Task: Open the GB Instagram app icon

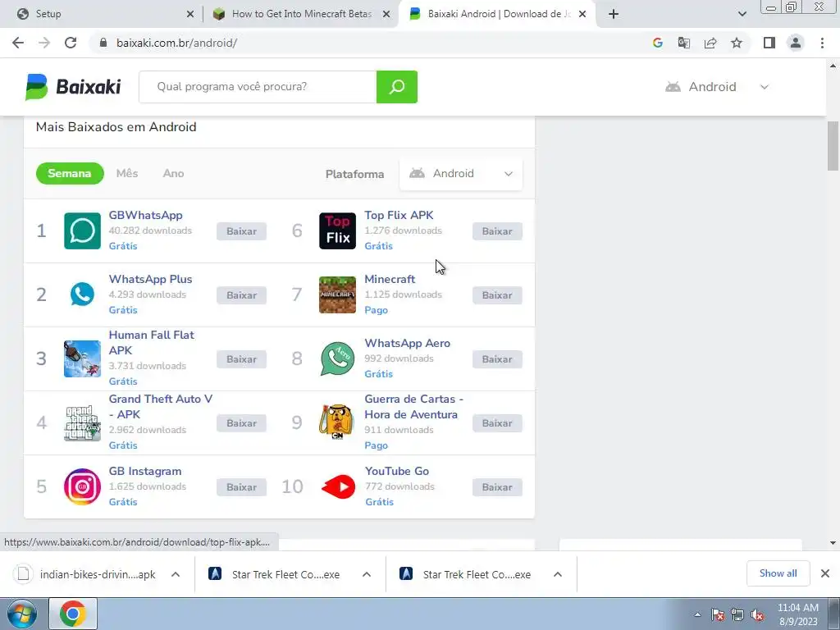Action: tap(82, 486)
